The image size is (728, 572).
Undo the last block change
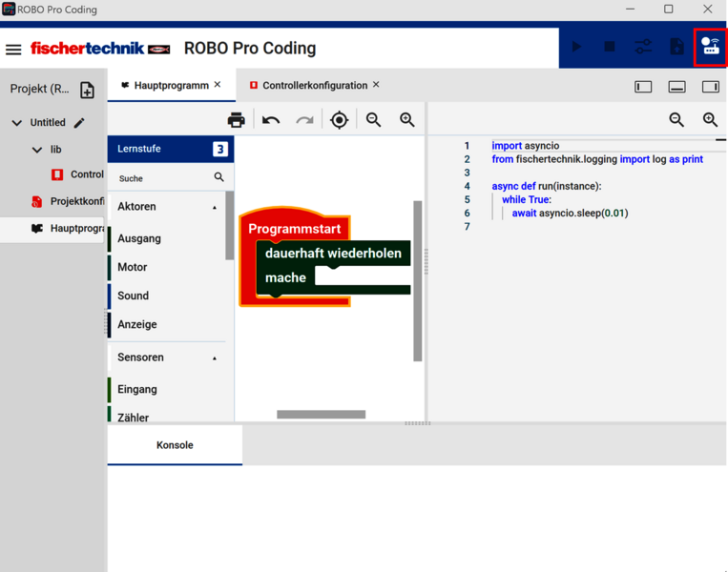pos(271,120)
